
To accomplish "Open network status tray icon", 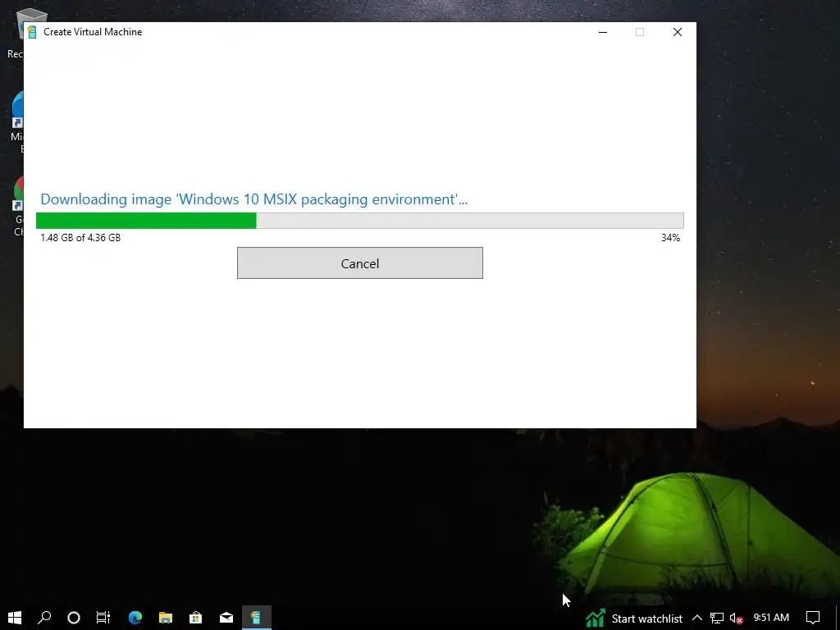I will pos(716,619).
